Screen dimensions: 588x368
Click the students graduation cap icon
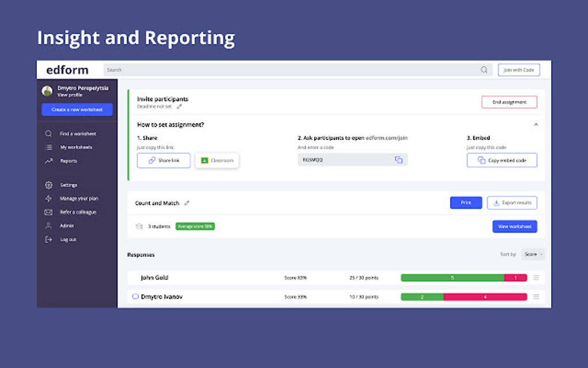point(139,226)
